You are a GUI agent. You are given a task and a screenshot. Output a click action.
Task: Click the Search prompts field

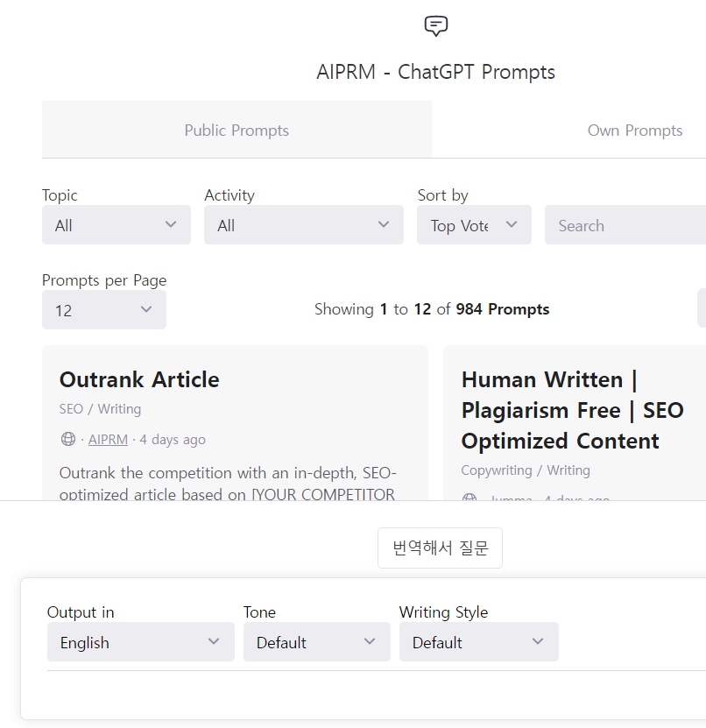pyautogui.click(x=625, y=225)
